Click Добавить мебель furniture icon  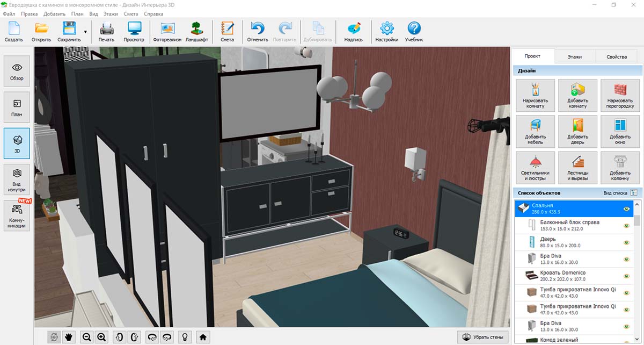click(x=535, y=131)
